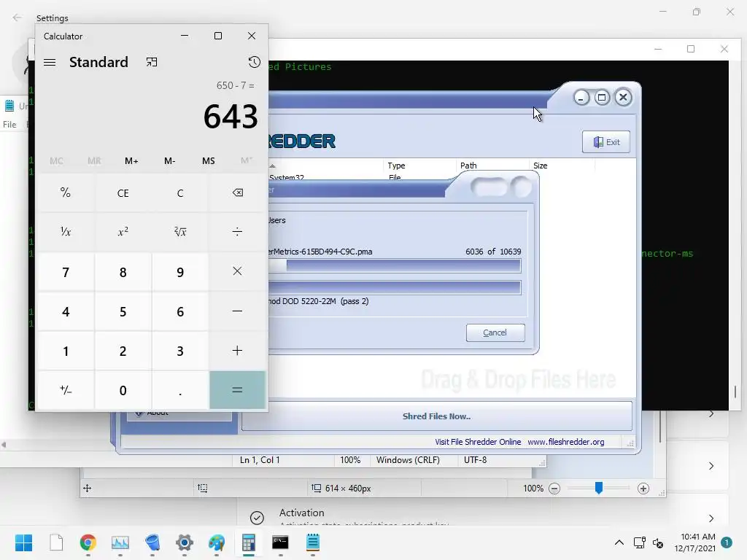The width and height of the screenshot is (747, 560).
Task: Click digit 8 on Calculator
Action: click(123, 272)
